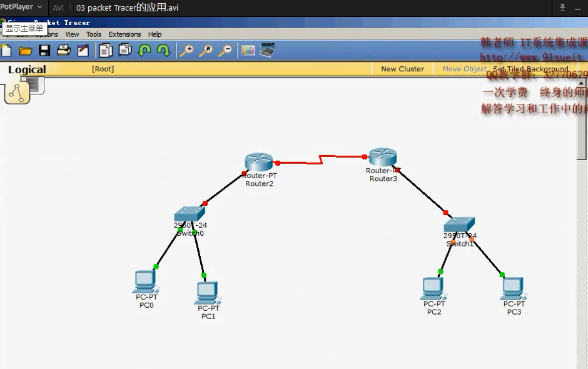Image resolution: width=588 pixels, height=369 pixels.
Task: Open the Extensions menu
Action: (x=124, y=34)
